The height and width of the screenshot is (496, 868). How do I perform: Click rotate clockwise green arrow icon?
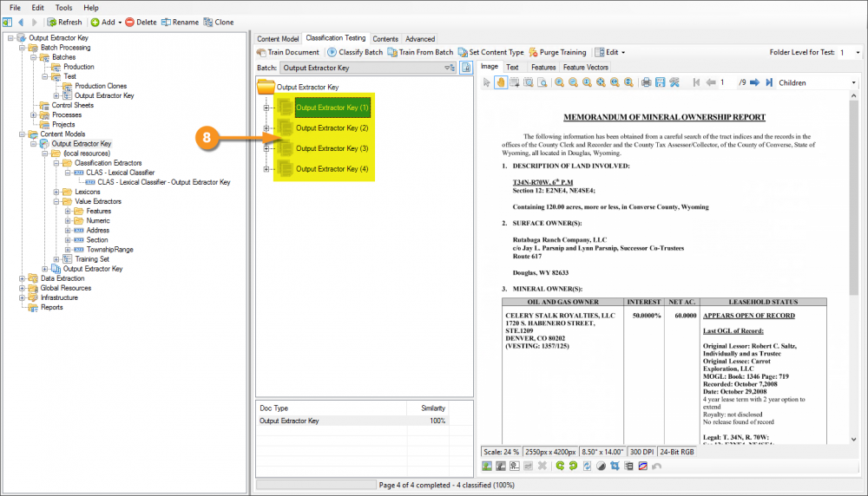click(x=573, y=466)
